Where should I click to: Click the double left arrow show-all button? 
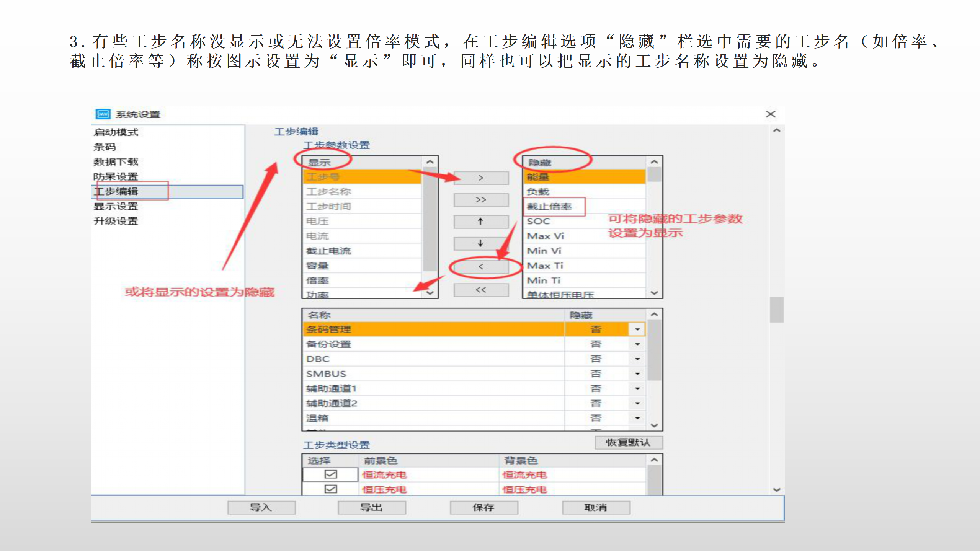click(481, 290)
